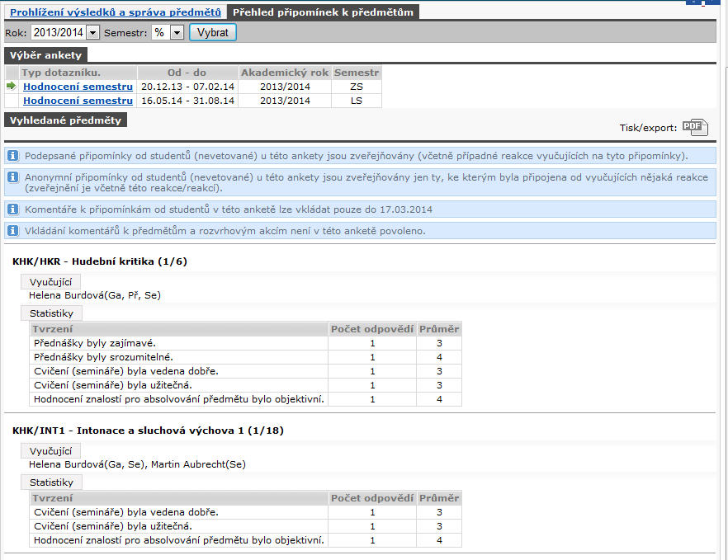Select row Přednášky byly srozumitelné.
Viewport: 728px width, 560px height.
[246, 357]
